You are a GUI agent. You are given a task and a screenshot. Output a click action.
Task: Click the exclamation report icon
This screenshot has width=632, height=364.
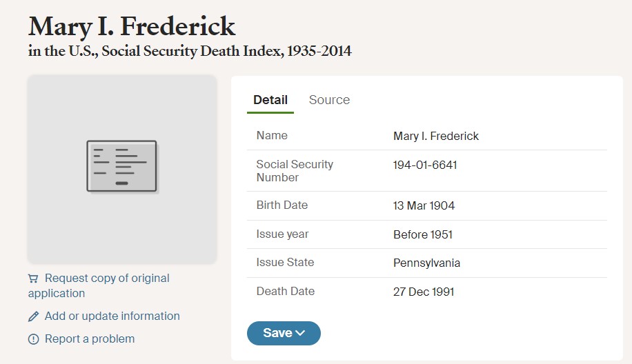33,339
